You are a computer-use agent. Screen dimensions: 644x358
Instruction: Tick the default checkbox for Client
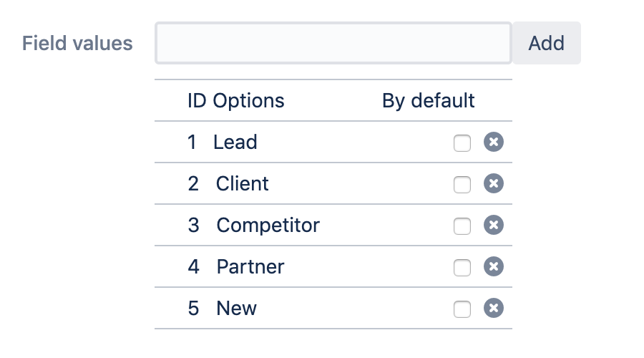(462, 185)
